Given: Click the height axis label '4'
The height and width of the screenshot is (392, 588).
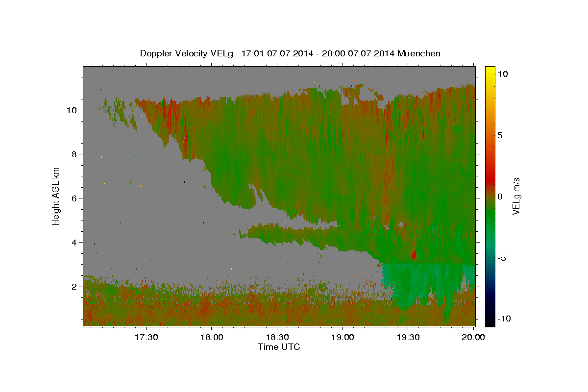Looking at the screenshot, I should pyautogui.click(x=74, y=243).
